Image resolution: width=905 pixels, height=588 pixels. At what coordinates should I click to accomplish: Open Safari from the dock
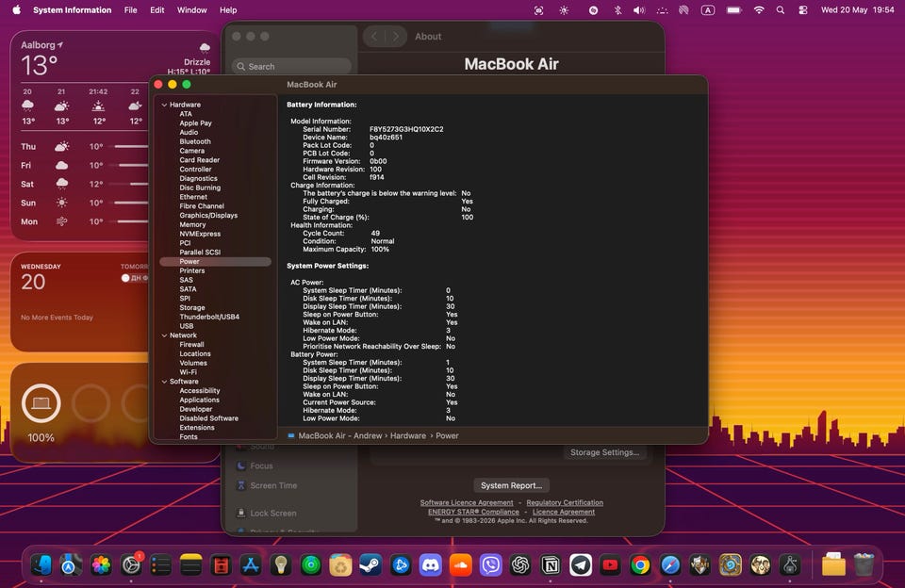point(670,565)
